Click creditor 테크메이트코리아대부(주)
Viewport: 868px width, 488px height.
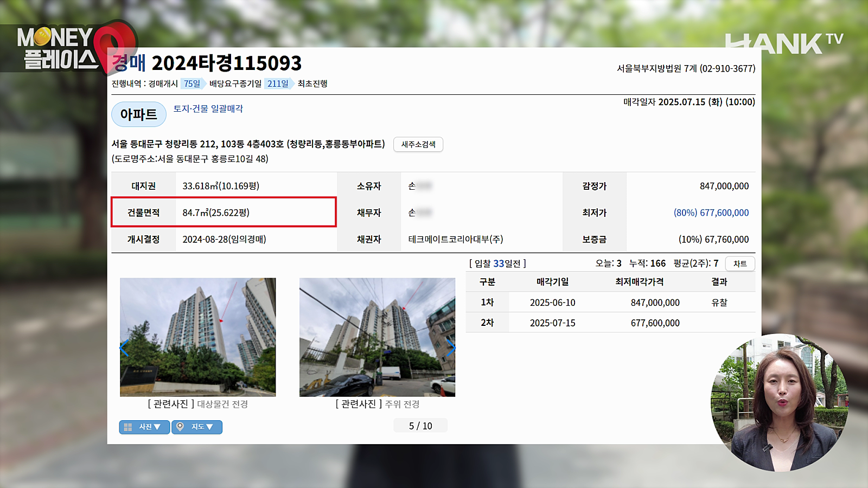[x=456, y=239]
